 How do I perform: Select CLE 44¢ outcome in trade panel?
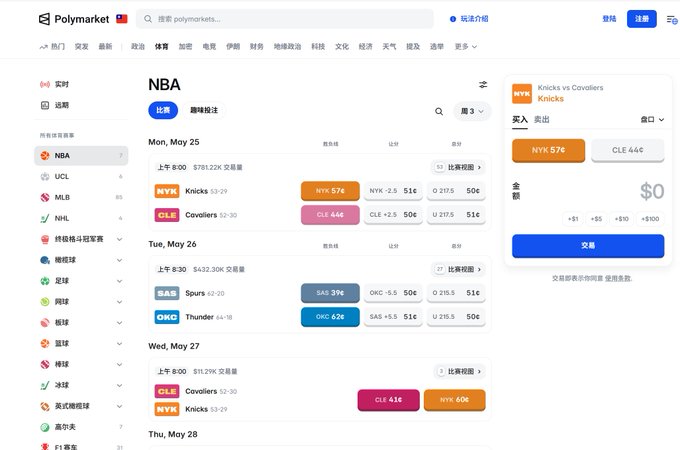pyautogui.click(x=628, y=150)
